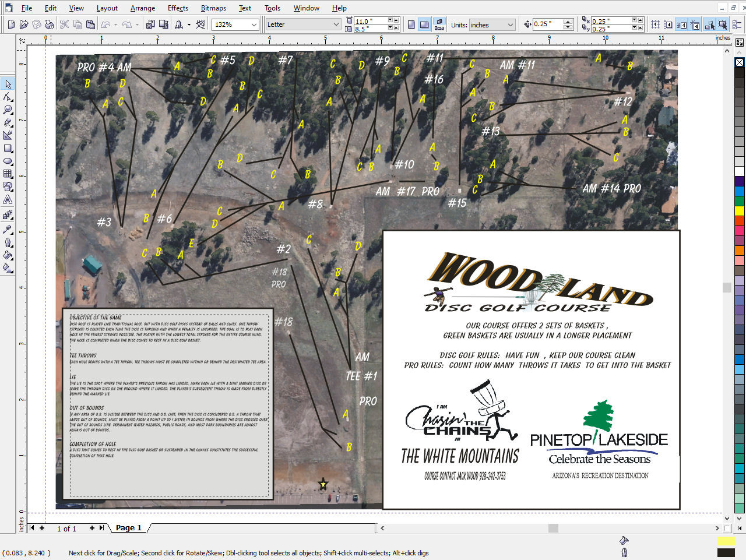Choose the Rectangle tool
This screenshot has width=746, height=560.
(x=8, y=148)
